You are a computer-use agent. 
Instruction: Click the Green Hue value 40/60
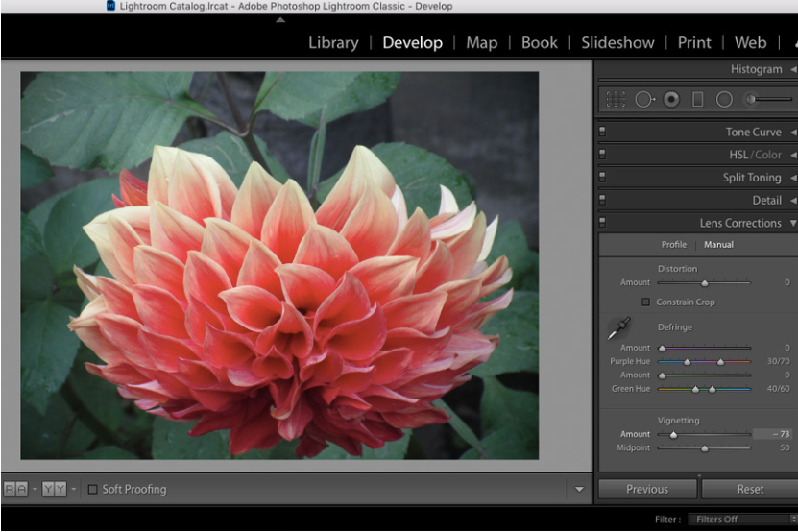(778, 389)
